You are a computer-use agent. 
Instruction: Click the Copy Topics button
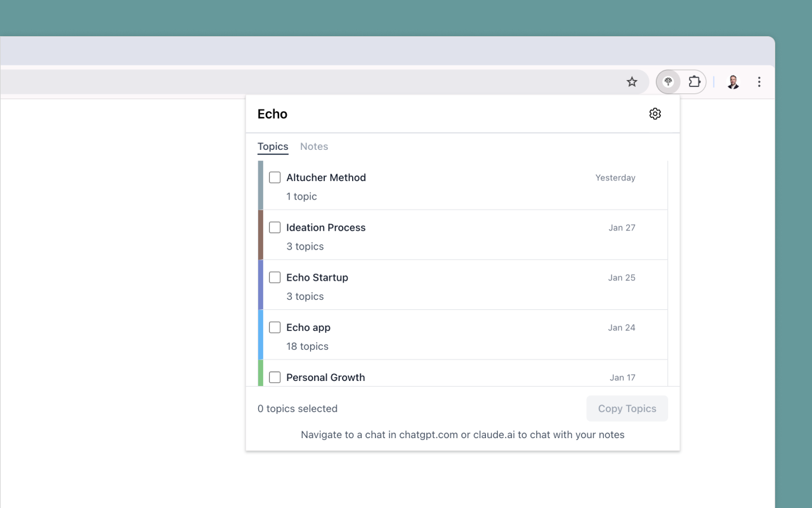[x=627, y=408]
